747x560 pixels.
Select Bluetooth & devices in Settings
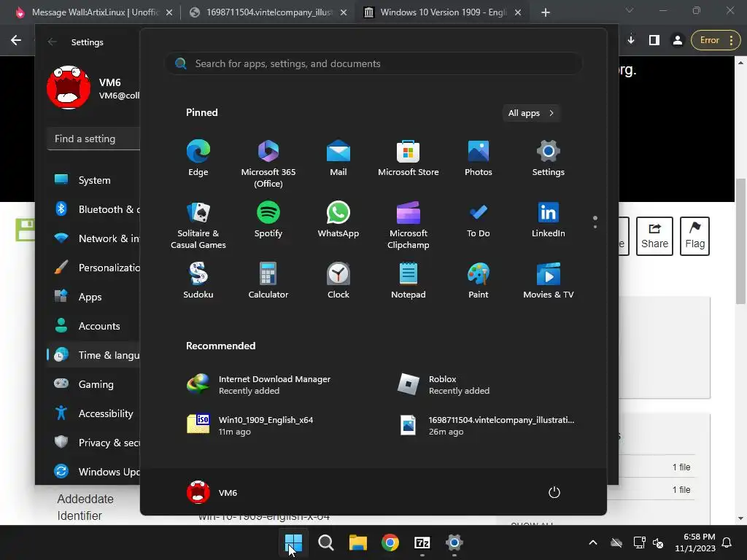tap(94, 209)
